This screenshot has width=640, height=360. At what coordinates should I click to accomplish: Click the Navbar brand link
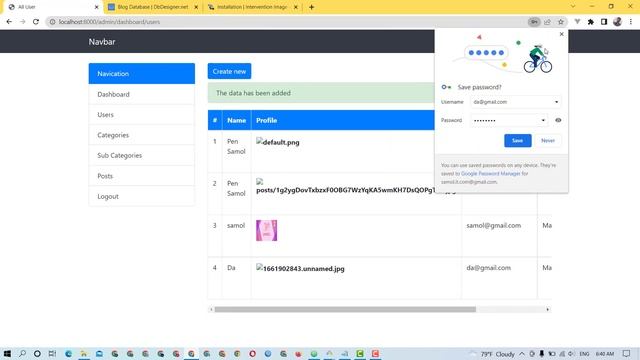coord(102,42)
